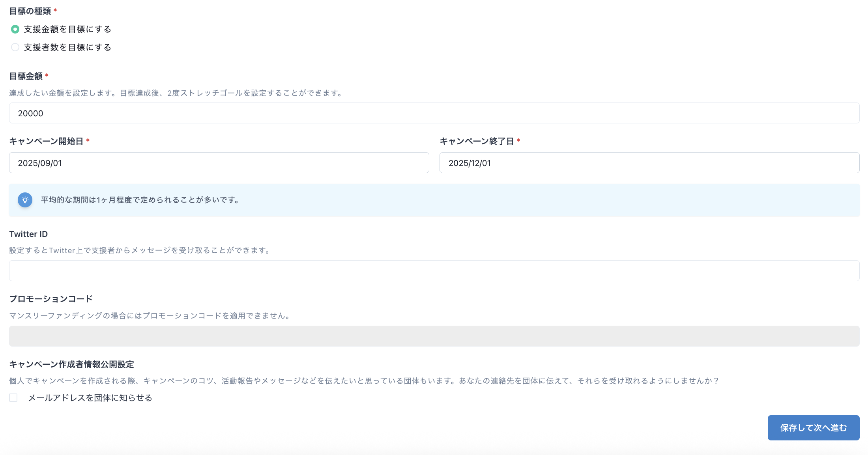Click the キャンペーン作成者情報公開設定 heading
Screen dimensions: 868x455
coord(71,364)
